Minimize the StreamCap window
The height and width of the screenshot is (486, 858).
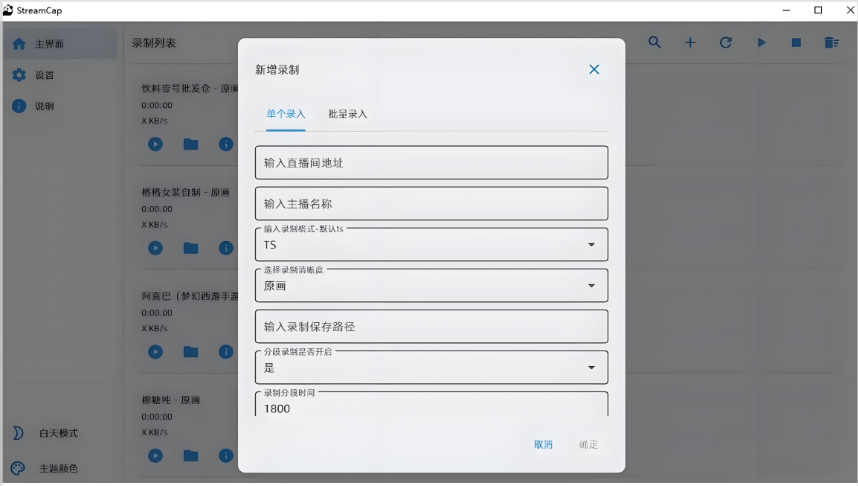[786, 10]
